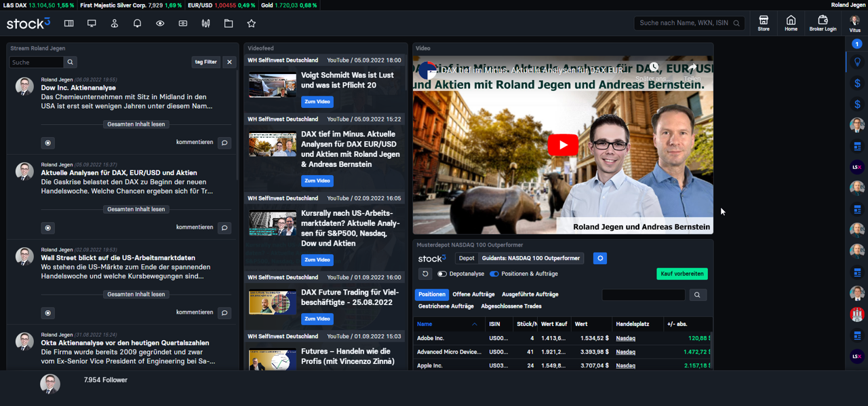Image resolution: width=868 pixels, height=406 pixels.
Task: Open the Guidants NASDAQ 100 Outperformer depot selector
Action: click(x=531, y=259)
